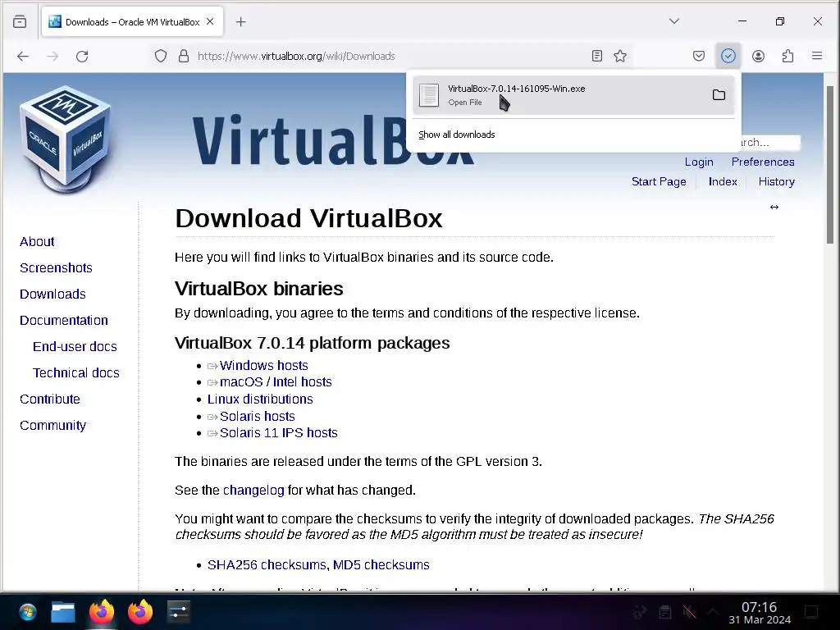Click the second Firefox icon in the taskbar
The height and width of the screenshot is (630, 840).
139,610
